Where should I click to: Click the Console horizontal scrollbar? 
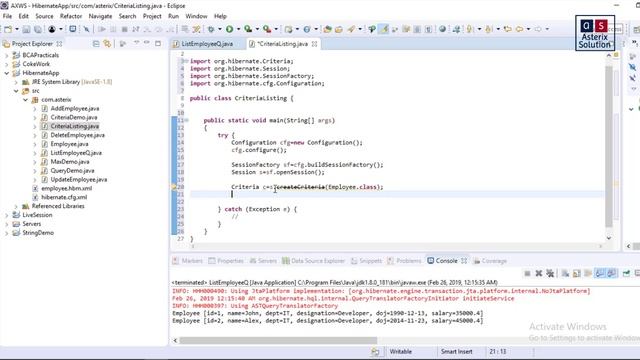(x=278, y=340)
